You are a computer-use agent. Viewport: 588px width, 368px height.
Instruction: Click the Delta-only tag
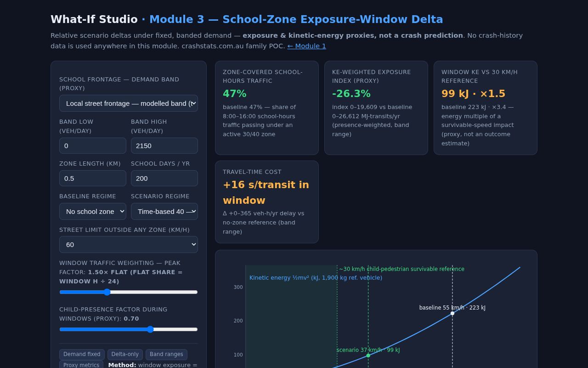coord(125,354)
